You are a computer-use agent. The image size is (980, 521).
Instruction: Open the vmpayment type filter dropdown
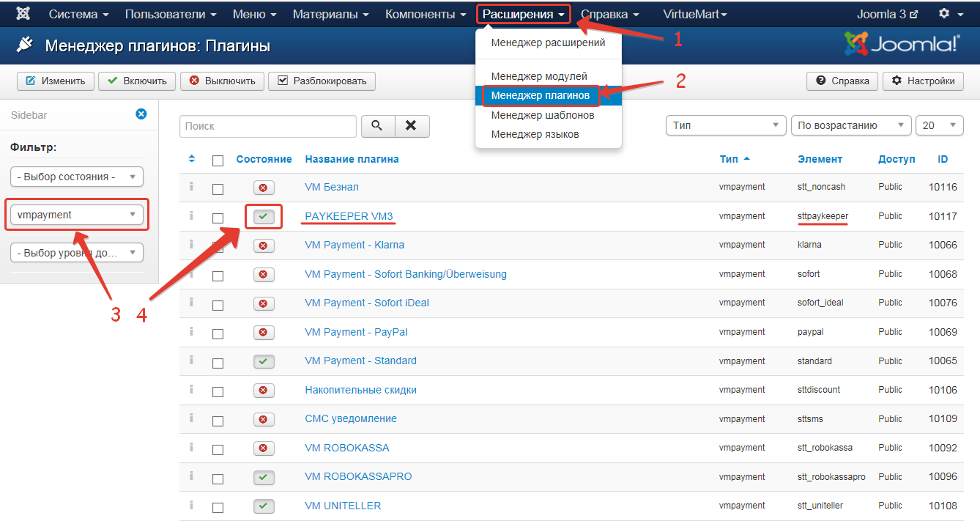tap(77, 215)
